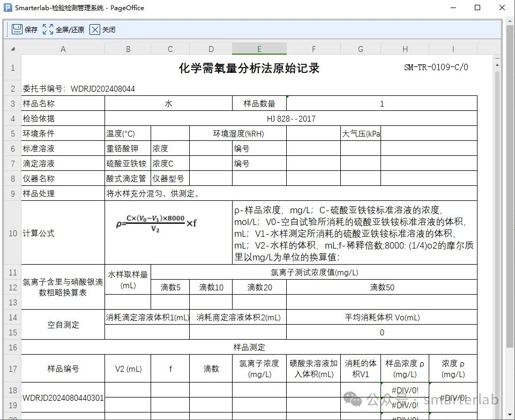The image size is (515, 420).
Task: Click the V2 (mL) column header cell
Action: pyautogui.click(x=128, y=369)
